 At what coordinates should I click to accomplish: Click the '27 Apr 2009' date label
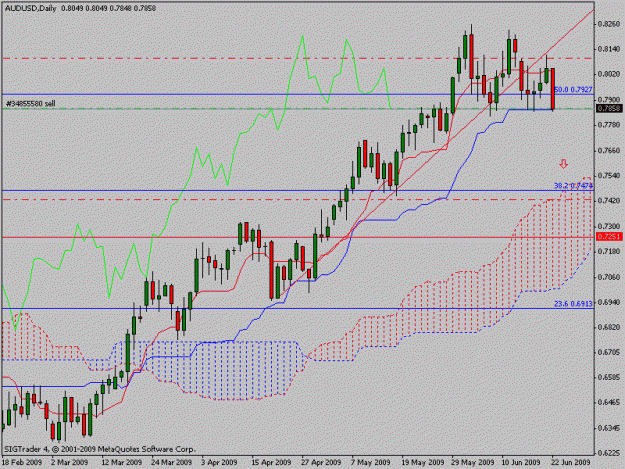[x=321, y=463]
